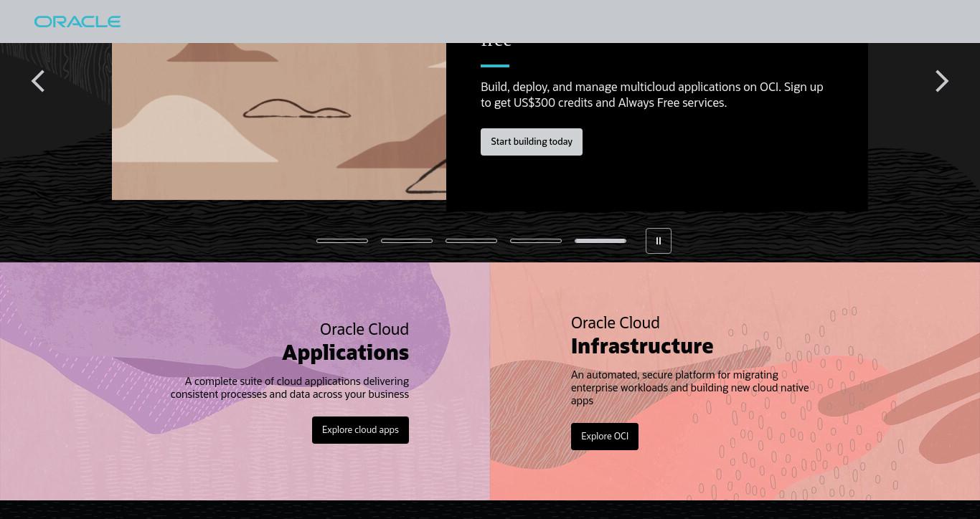This screenshot has width=980, height=519.
Task: Click the Explore OCI button
Action: [605, 437]
